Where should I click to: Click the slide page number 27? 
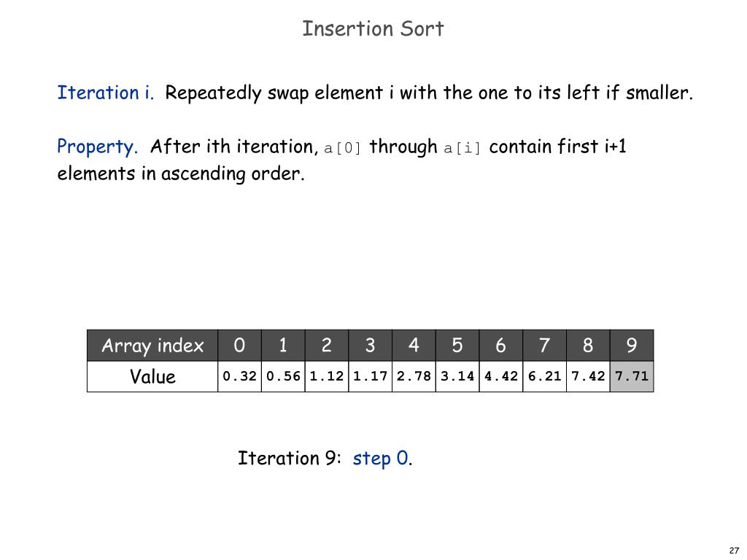734,551
